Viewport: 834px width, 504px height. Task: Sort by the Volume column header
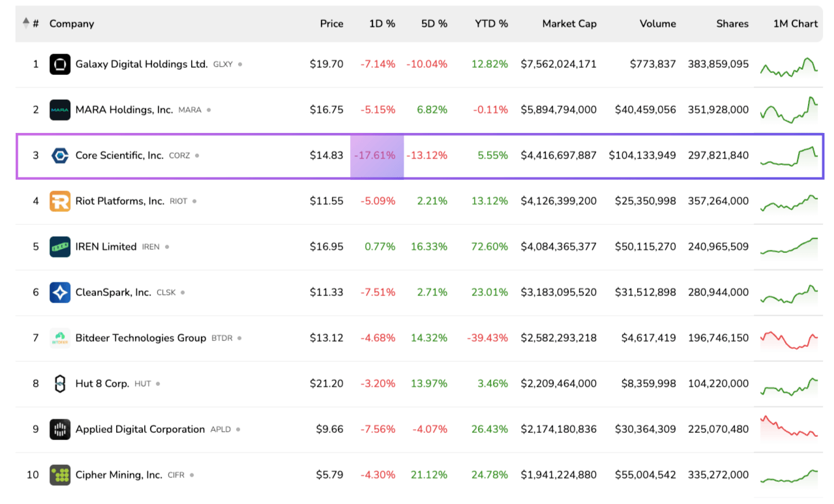pyautogui.click(x=657, y=23)
